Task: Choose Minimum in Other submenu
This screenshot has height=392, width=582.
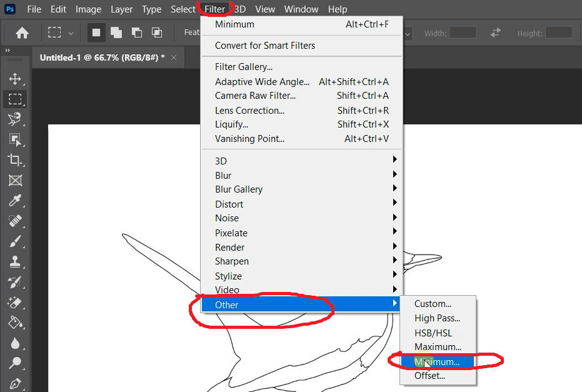Action: 438,361
